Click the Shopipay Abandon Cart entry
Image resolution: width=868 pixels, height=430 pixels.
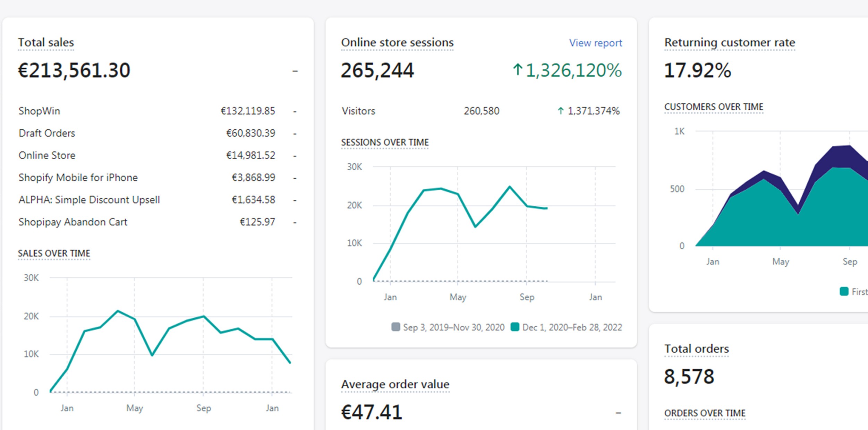(73, 222)
